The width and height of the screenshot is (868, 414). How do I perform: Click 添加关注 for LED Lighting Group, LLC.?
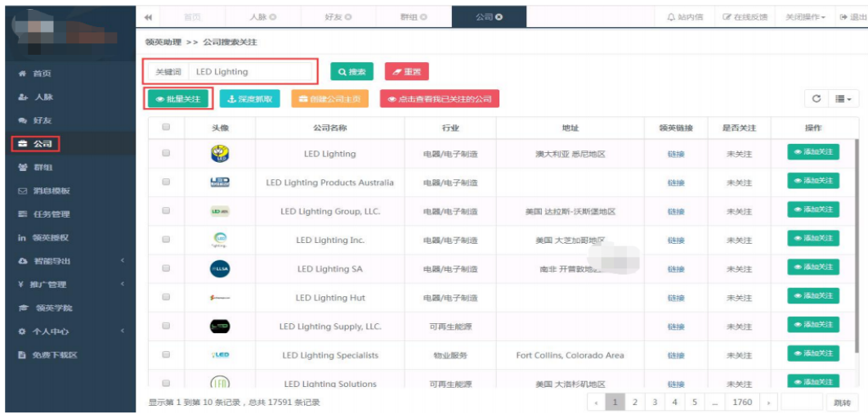pyautogui.click(x=813, y=209)
